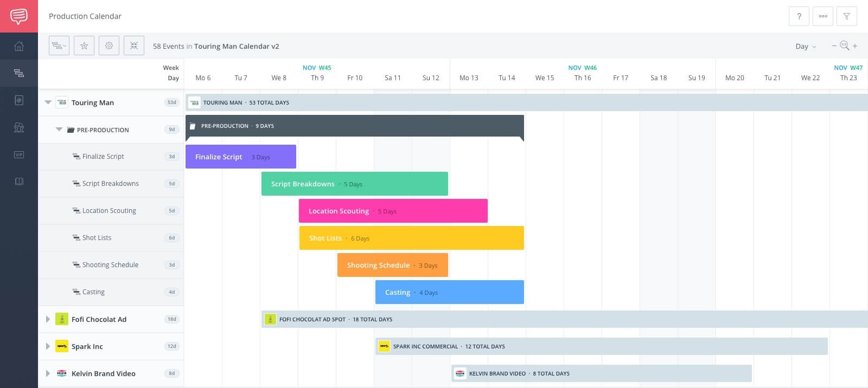Zoom in the timeline with plus

click(855, 46)
